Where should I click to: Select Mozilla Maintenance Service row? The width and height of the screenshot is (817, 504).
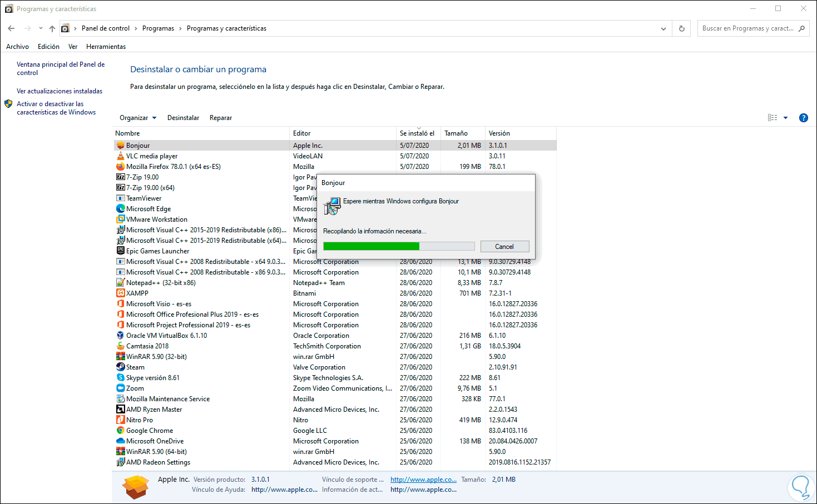335,399
